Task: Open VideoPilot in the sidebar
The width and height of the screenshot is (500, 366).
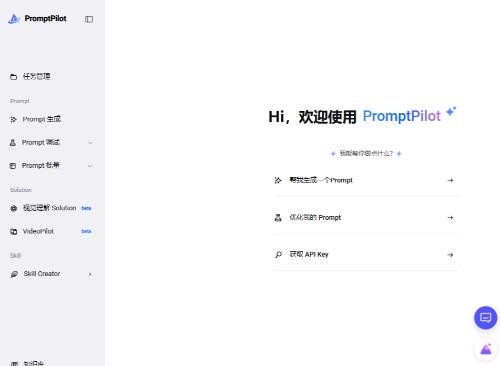Action: click(x=38, y=231)
